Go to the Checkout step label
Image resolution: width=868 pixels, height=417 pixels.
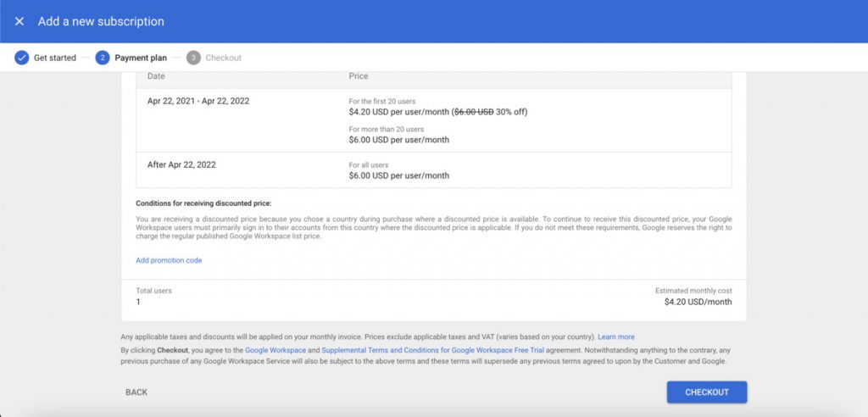click(x=224, y=58)
